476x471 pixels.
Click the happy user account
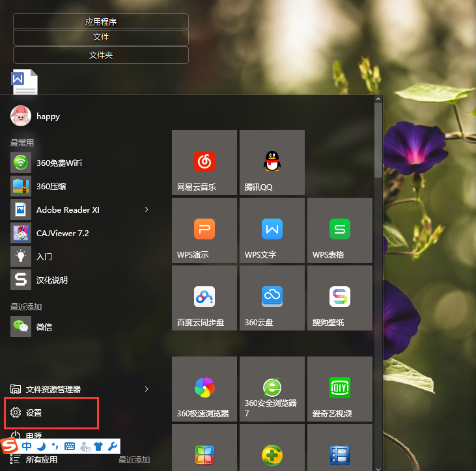[x=35, y=116]
